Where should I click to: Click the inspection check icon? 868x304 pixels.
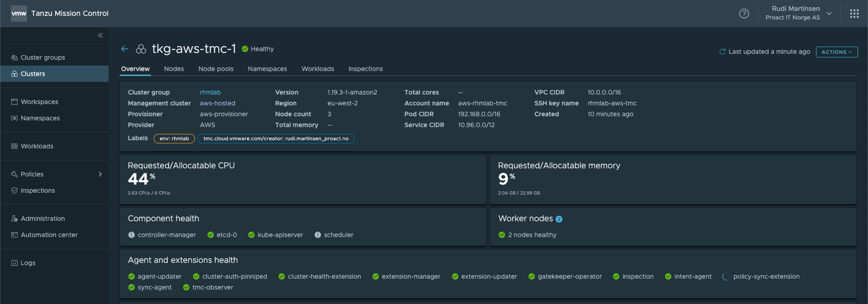click(x=616, y=276)
